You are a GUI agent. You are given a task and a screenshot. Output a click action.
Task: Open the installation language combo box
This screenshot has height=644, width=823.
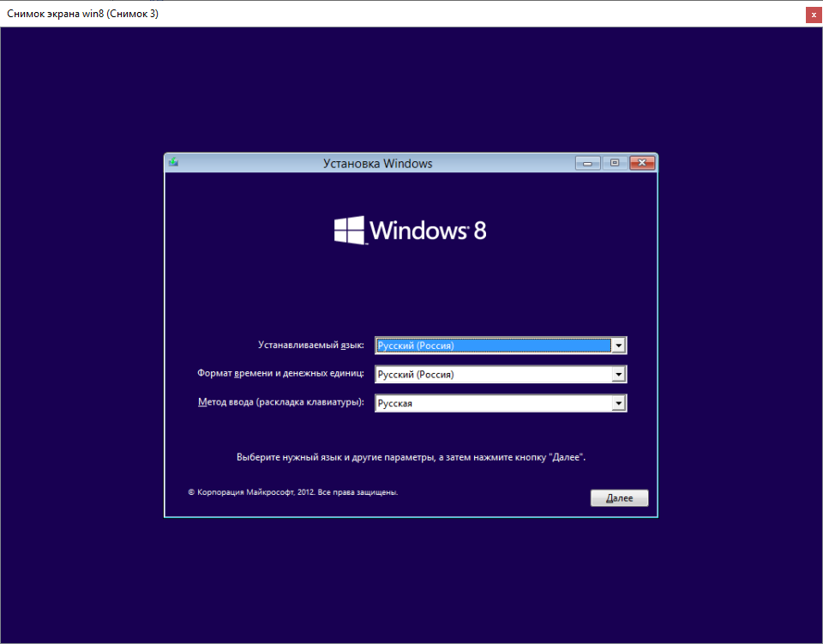point(501,346)
